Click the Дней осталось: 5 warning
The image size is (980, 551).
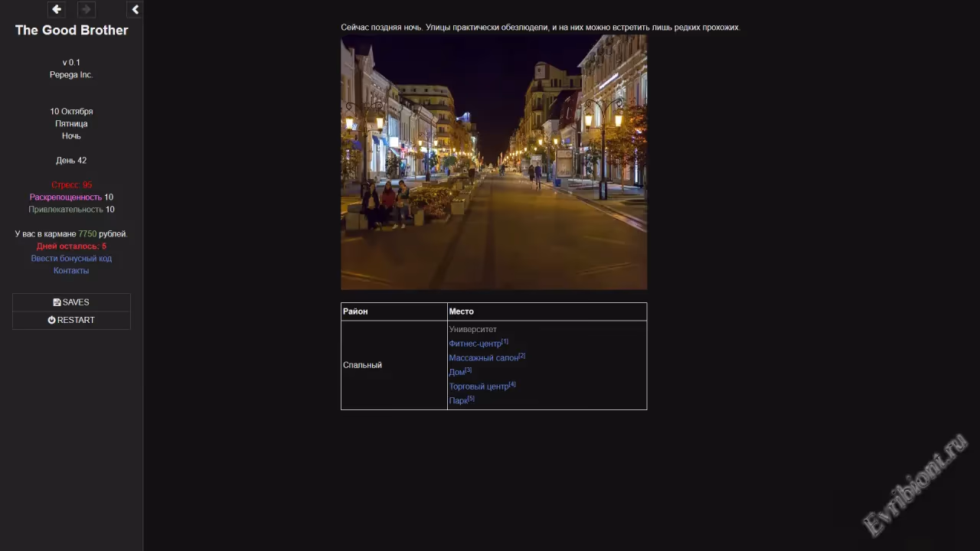click(x=71, y=246)
